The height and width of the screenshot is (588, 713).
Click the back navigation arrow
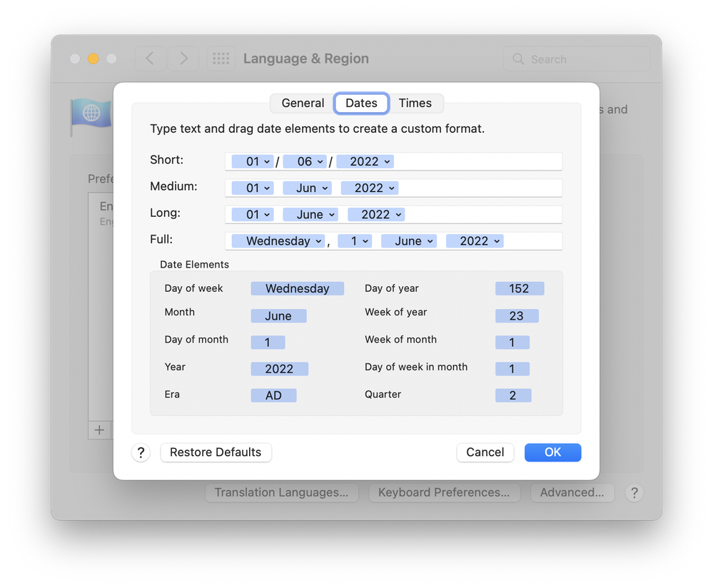click(x=150, y=59)
